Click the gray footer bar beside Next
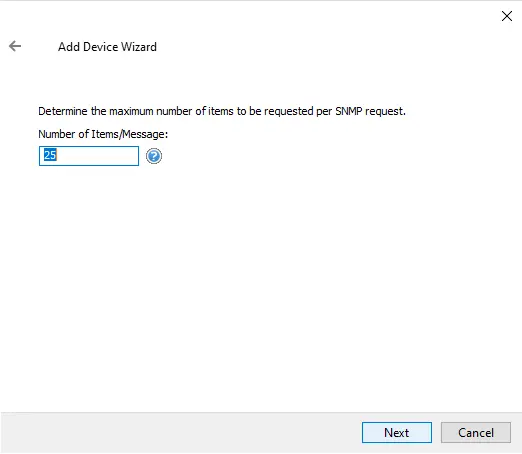The width and height of the screenshot is (522, 454). click(x=180, y=432)
